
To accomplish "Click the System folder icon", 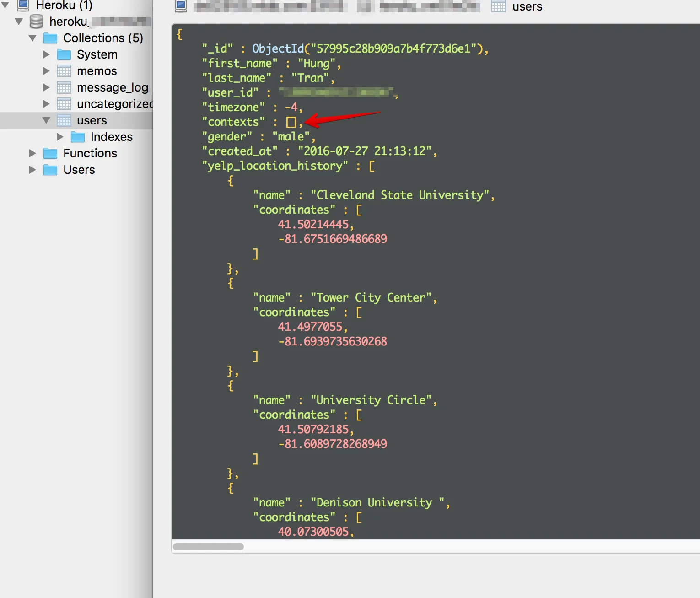I will pyautogui.click(x=64, y=54).
